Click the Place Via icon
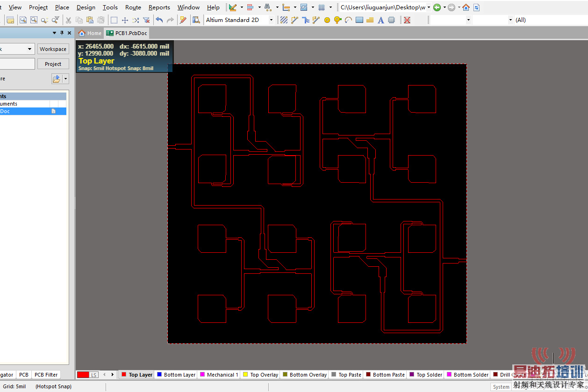This screenshot has width=588, height=392. (337, 20)
